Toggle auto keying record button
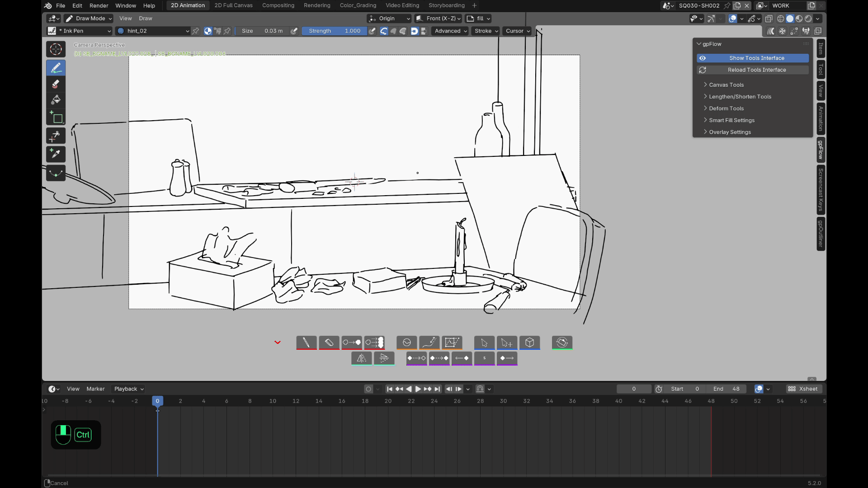Viewport: 868px width, 488px height. point(368,389)
